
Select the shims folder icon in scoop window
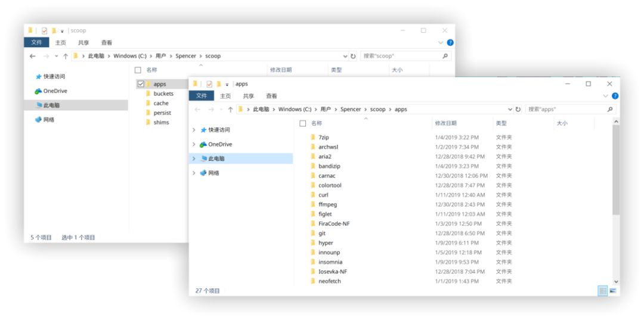click(x=148, y=122)
